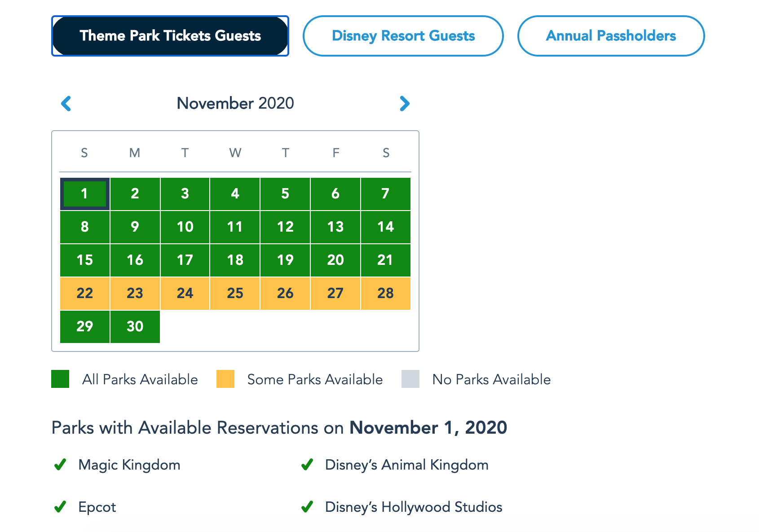Image resolution: width=759 pixels, height=532 pixels.
Task: Select November 30 on the calendar
Action: coord(135,326)
